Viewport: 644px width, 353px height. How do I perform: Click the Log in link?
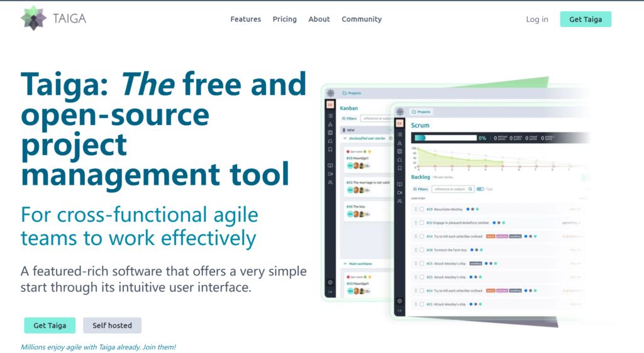click(537, 19)
